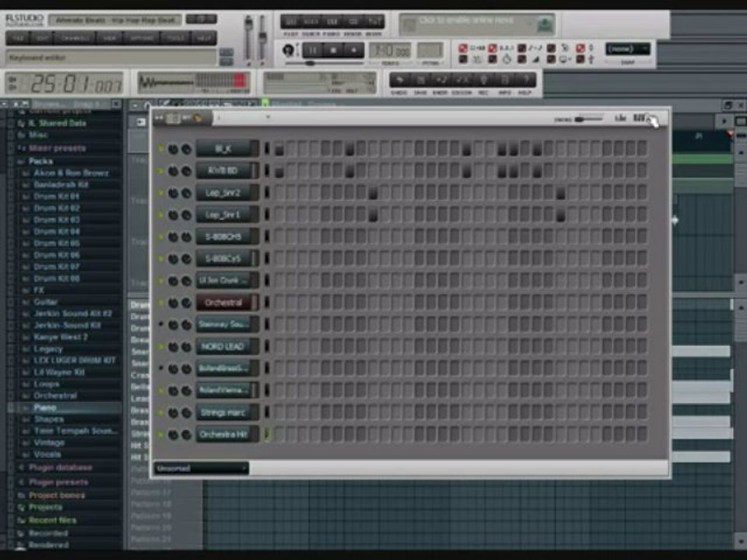Click the pan knob of Strings marc channel
This screenshot has height=560, width=747.
coord(173,413)
